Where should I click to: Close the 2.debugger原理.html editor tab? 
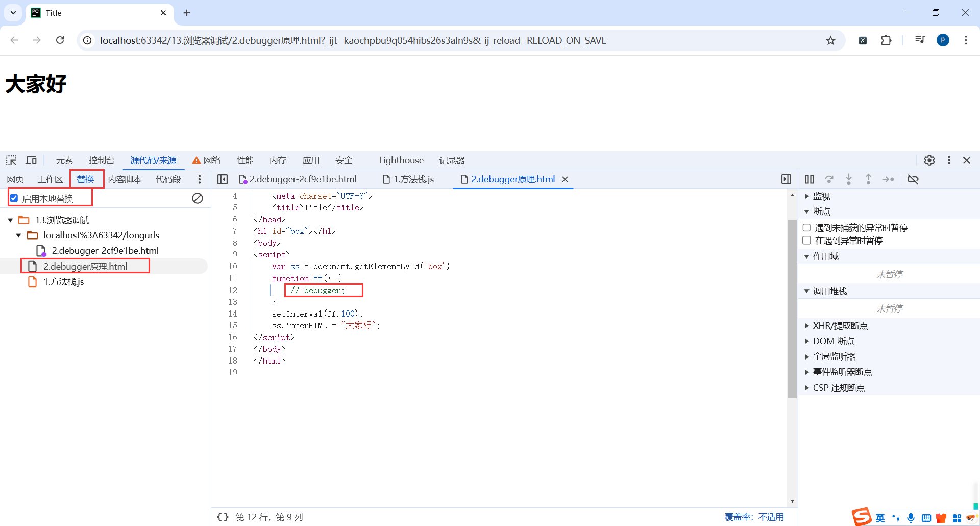point(565,179)
